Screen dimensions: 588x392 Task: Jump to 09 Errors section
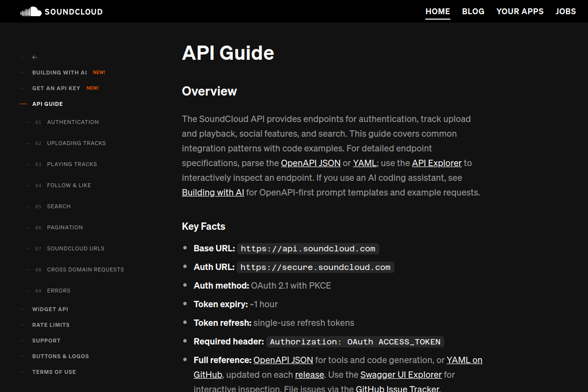tap(59, 291)
